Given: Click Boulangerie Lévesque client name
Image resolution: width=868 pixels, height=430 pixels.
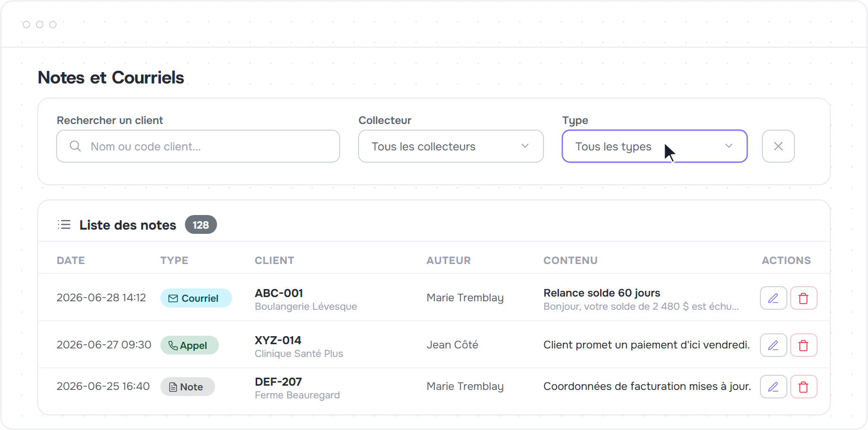Looking at the screenshot, I should [306, 306].
